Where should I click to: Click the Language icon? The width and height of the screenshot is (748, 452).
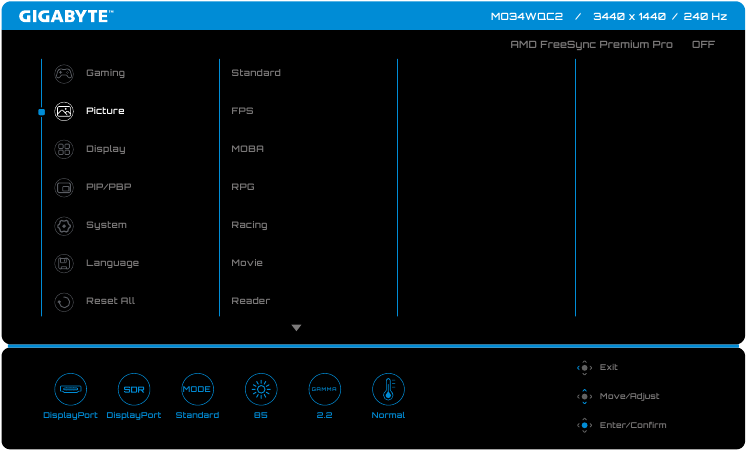(64, 263)
